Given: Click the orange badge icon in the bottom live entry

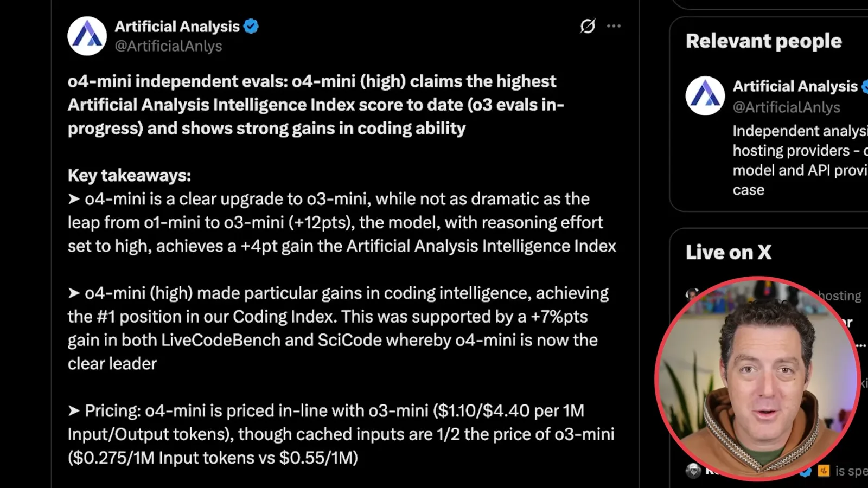Looking at the screenshot, I should pyautogui.click(x=824, y=471).
